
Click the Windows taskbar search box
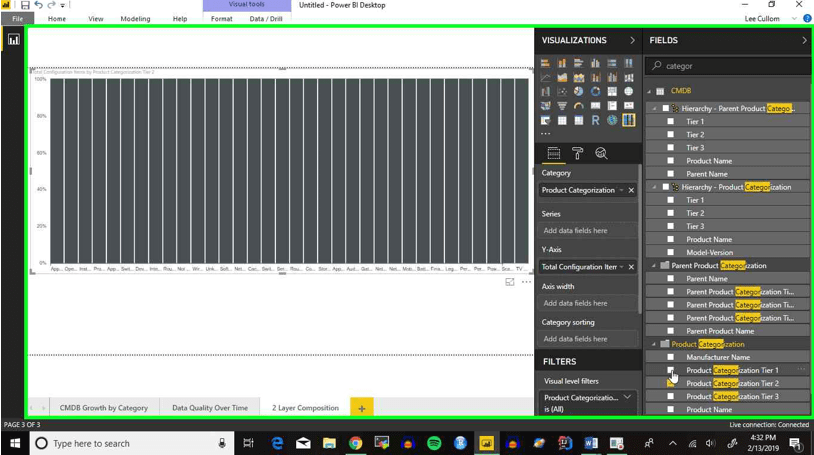[131, 444]
